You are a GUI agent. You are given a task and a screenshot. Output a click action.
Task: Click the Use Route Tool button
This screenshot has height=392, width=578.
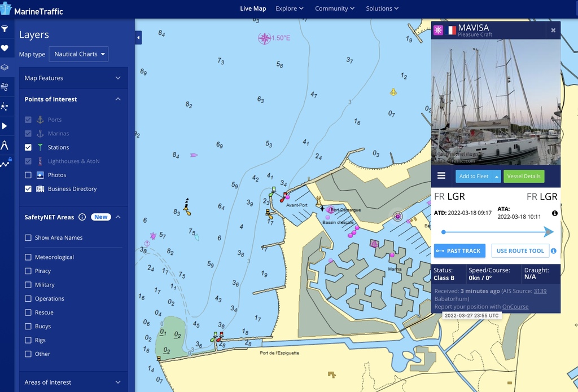[520, 251]
